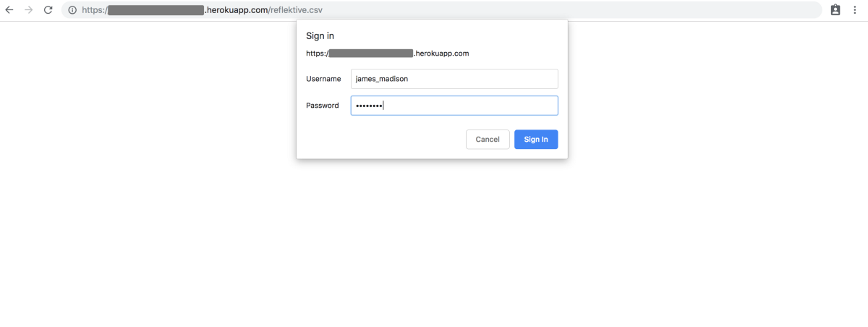The height and width of the screenshot is (327, 868).
Task: Focus the Username field containing james_madison
Action: tap(454, 79)
